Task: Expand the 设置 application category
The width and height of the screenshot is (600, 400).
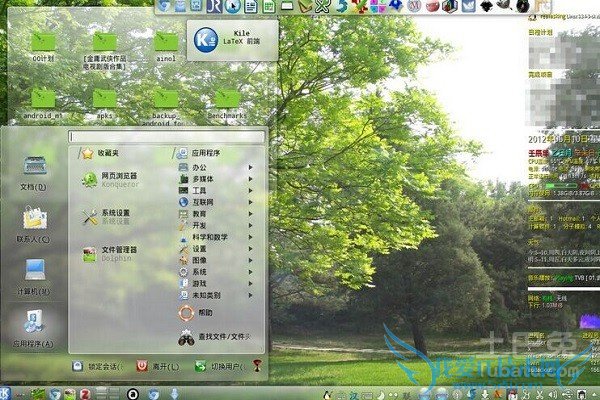Action: pos(215,249)
